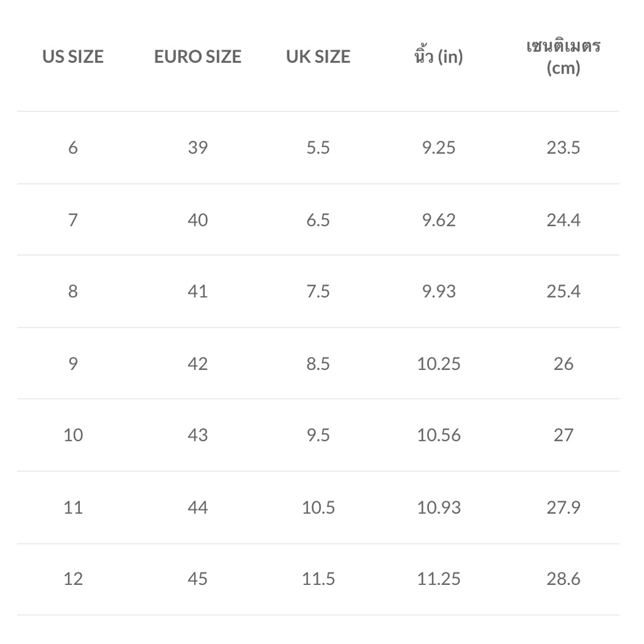Viewport: 644px width, 644px height.
Task: Select US size 9 cell
Action: (73, 364)
